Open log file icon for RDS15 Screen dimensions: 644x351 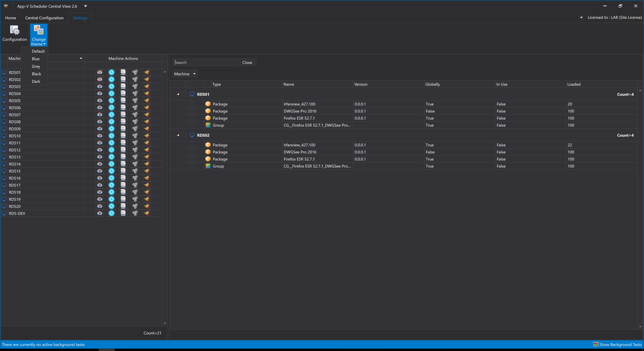tap(123, 171)
